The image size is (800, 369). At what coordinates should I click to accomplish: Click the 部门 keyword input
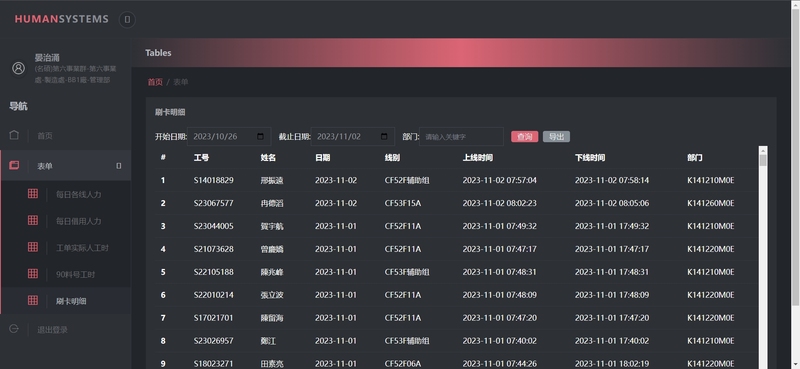[461, 136]
